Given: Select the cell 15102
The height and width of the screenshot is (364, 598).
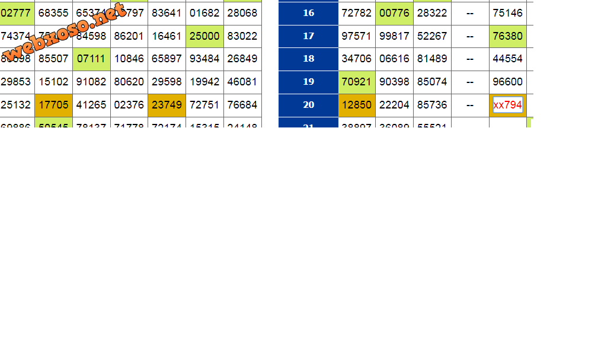Looking at the screenshot, I should [x=53, y=82].
